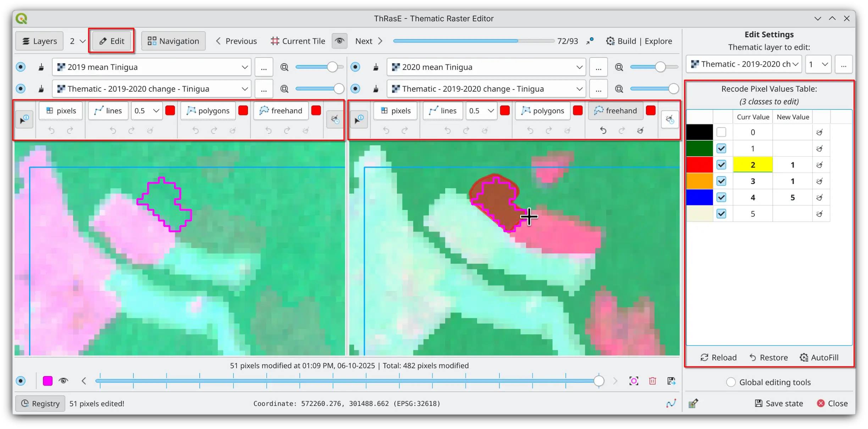The height and width of the screenshot is (429, 868).
Task: Click the clear-row icon for class 2
Action: pyautogui.click(x=819, y=165)
